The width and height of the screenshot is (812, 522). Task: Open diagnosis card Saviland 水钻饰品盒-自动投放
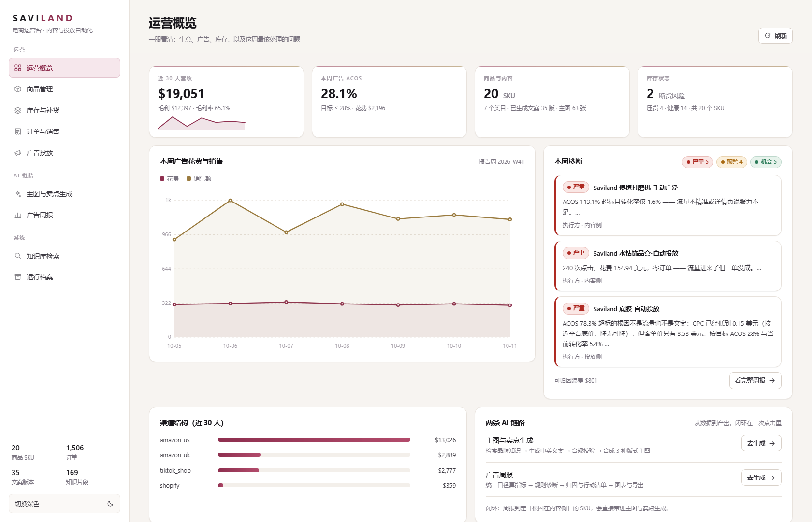[668, 266]
